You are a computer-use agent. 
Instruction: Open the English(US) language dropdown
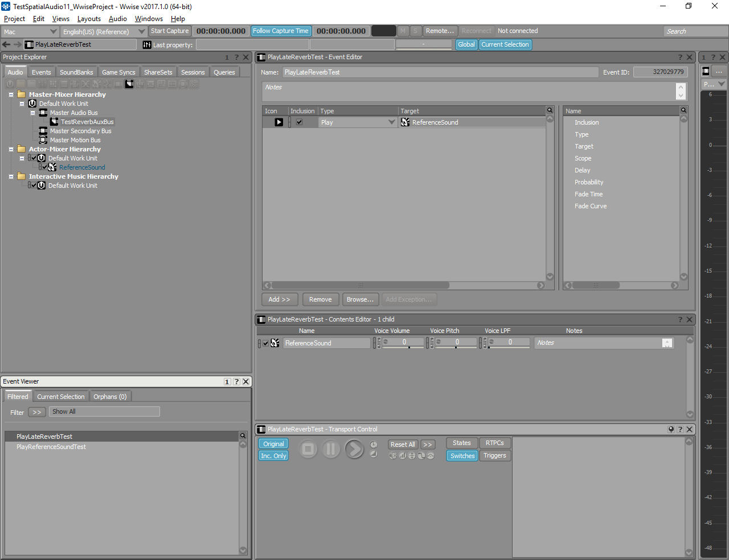click(103, 31)
